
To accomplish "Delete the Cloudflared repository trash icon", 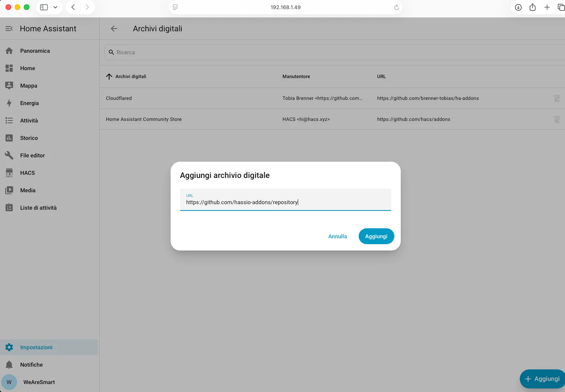I will (x=557, y=98).
